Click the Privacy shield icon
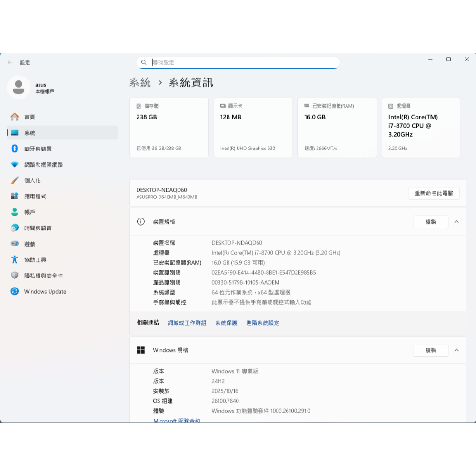Screen dimensions: 476x476 coord(15,275)
